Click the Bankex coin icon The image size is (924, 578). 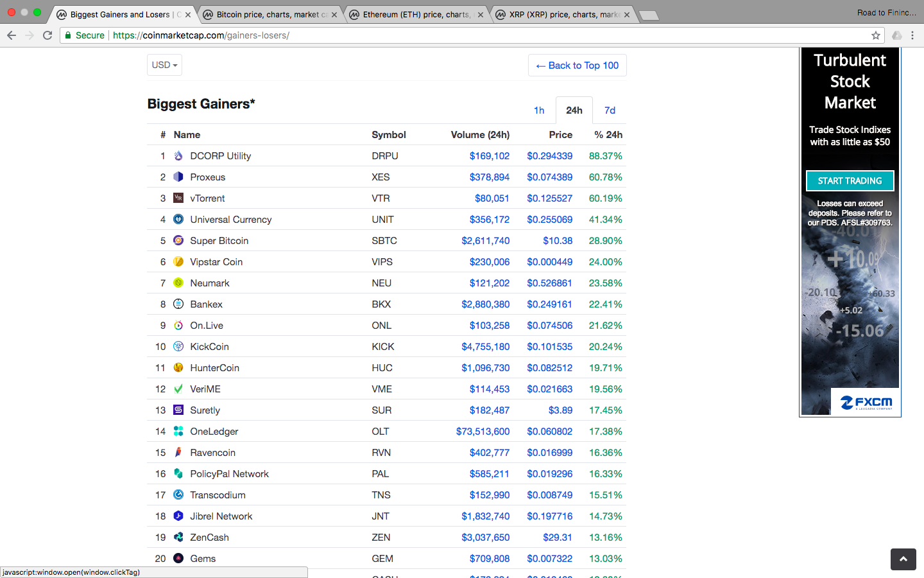178,304
